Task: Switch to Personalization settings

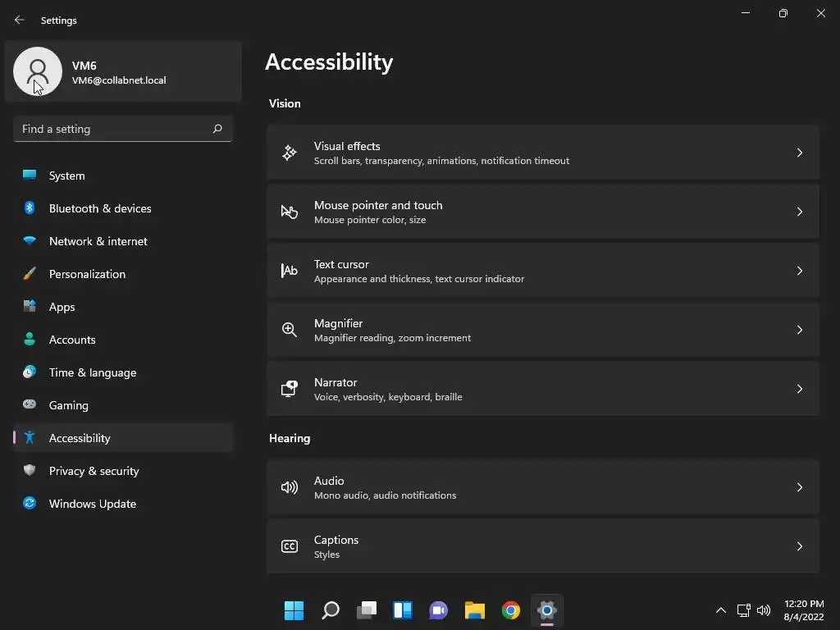Action: coord(87,274)
